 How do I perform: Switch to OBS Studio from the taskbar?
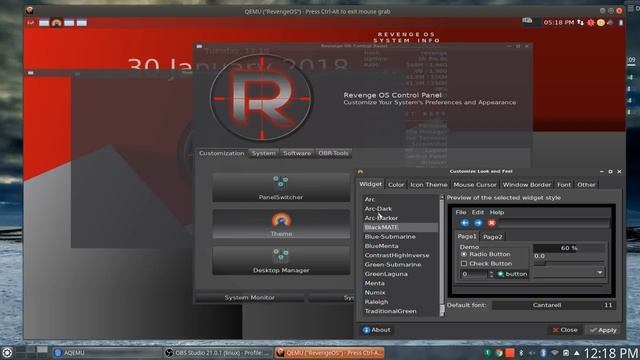tap(218, 353)
